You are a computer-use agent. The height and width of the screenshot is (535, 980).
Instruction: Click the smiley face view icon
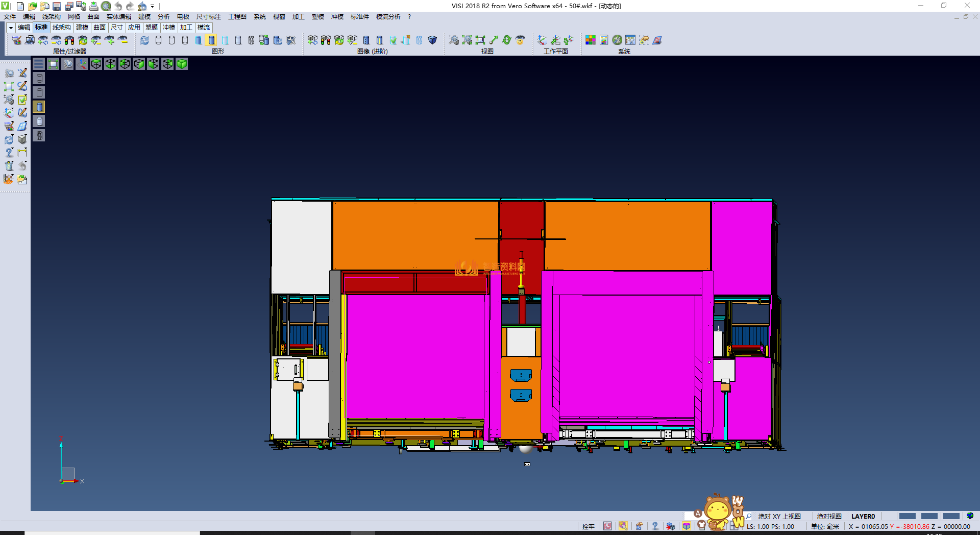(x=520, y=40)
